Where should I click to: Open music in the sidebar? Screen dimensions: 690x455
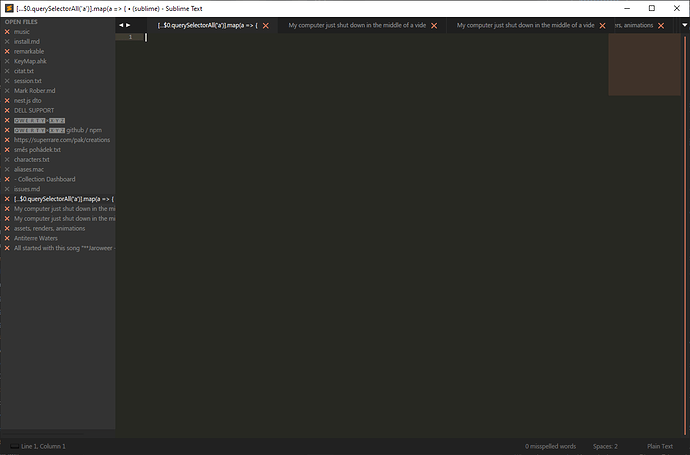click(x=22, y=32)
